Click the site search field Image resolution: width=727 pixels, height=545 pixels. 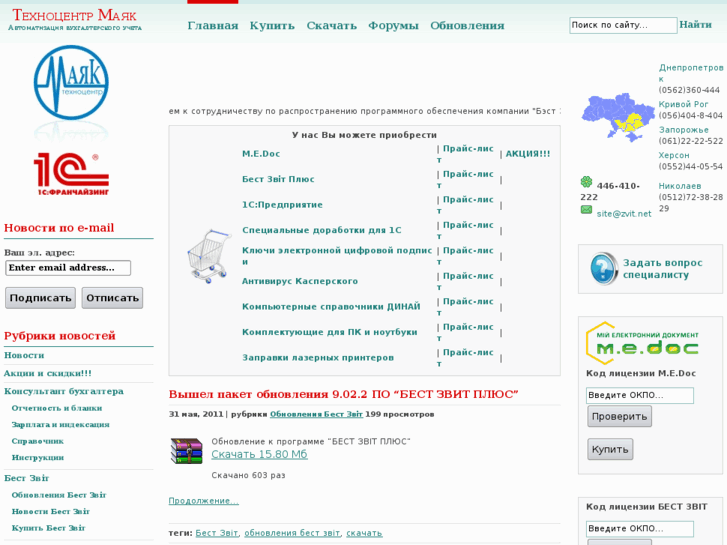pos(623,25)
